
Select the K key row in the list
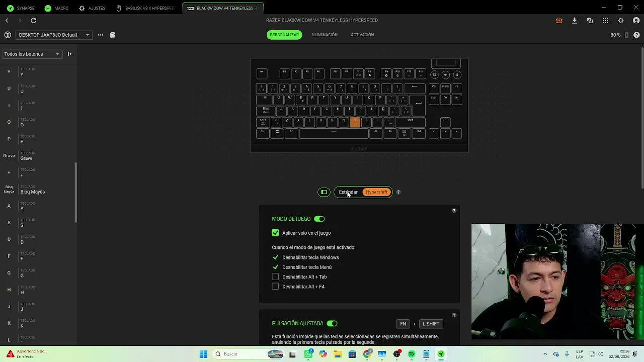click(38, 323)
